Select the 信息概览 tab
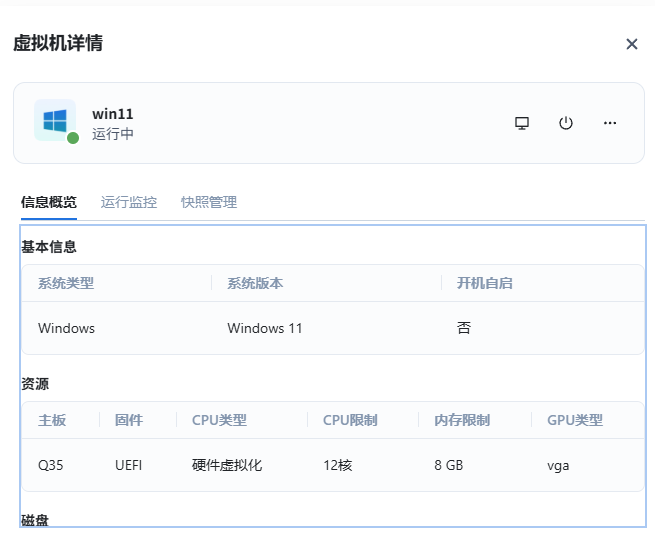Screen dimensions: 655x534 click(49, 202)
